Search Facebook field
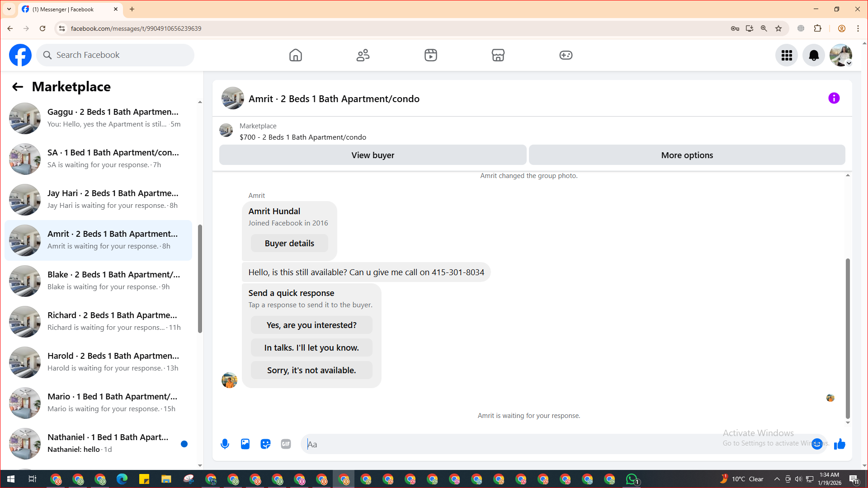This screenshot has width=868, height=488. [x=115, y=55]
